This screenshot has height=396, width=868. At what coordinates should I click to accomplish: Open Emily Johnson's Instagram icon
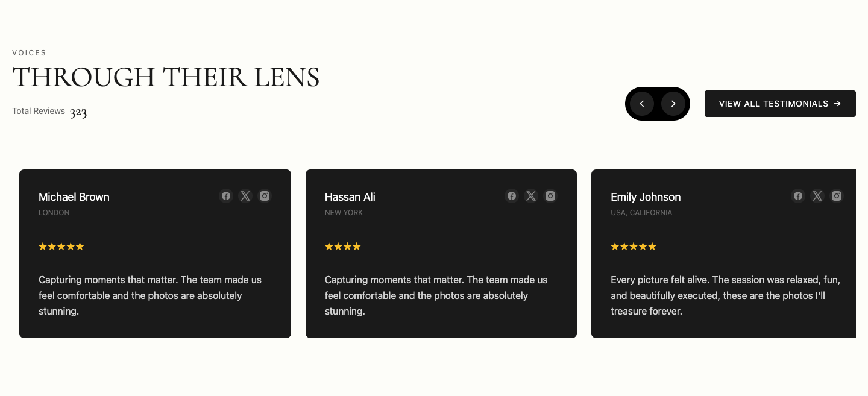[837, 196]
